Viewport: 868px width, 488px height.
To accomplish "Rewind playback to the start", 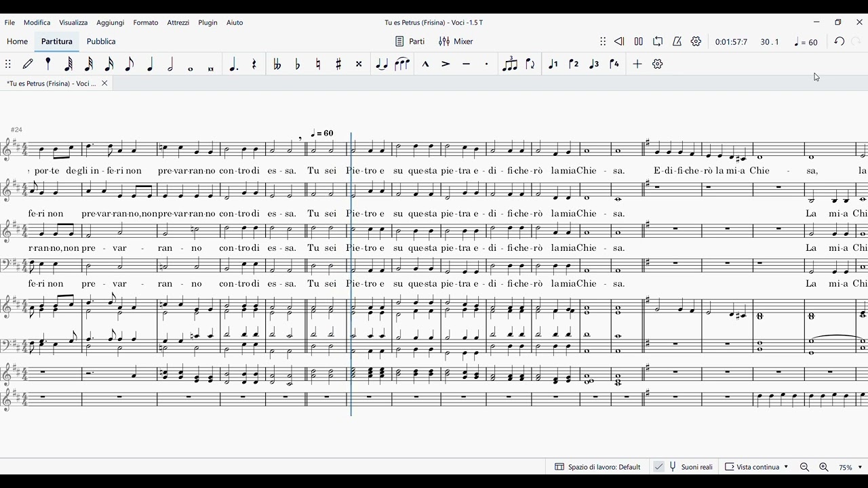I will (x=619, y=41).
